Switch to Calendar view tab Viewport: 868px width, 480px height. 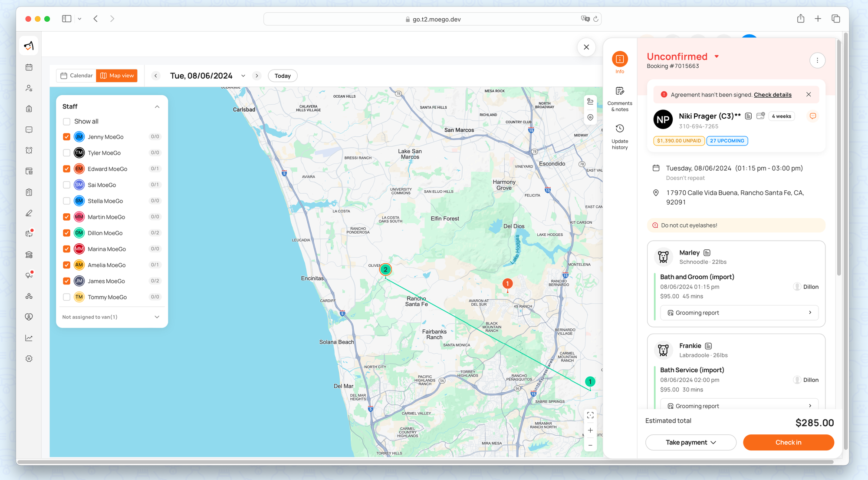(x=76, y=76)
